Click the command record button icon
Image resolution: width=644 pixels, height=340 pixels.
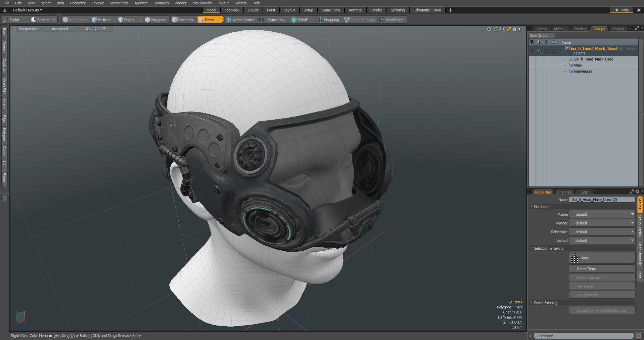(639, 336)
